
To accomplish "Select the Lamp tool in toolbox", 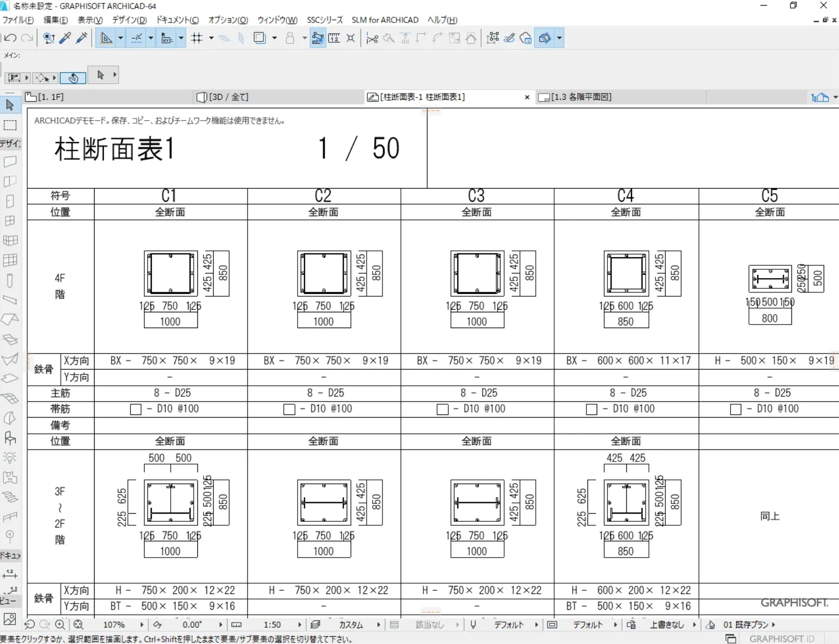I will pos(10,457).
